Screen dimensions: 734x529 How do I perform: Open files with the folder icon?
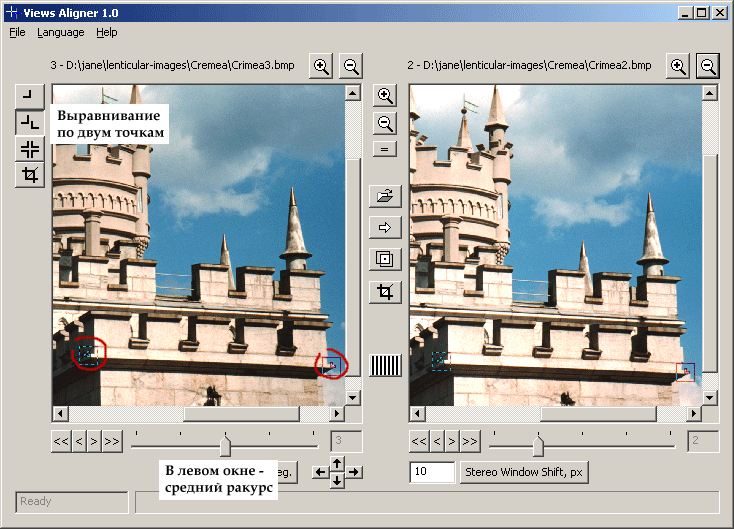click(x=385, y=196)
